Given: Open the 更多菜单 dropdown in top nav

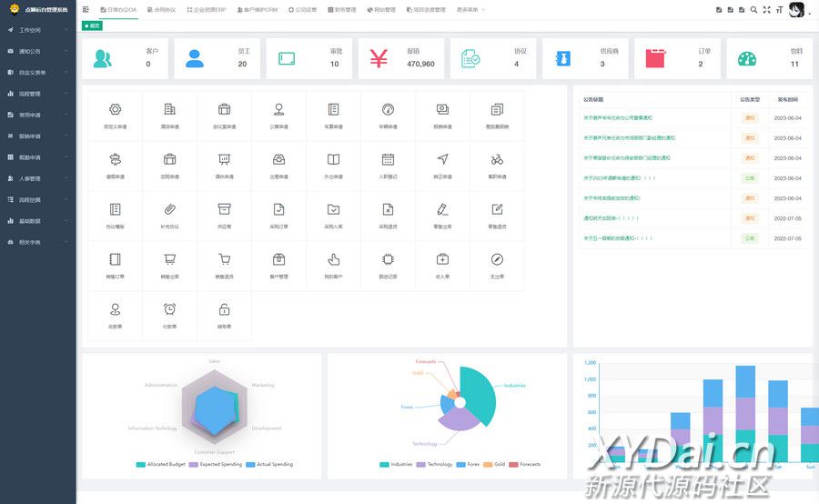Looking at the screenshot, I should point(470,10).
